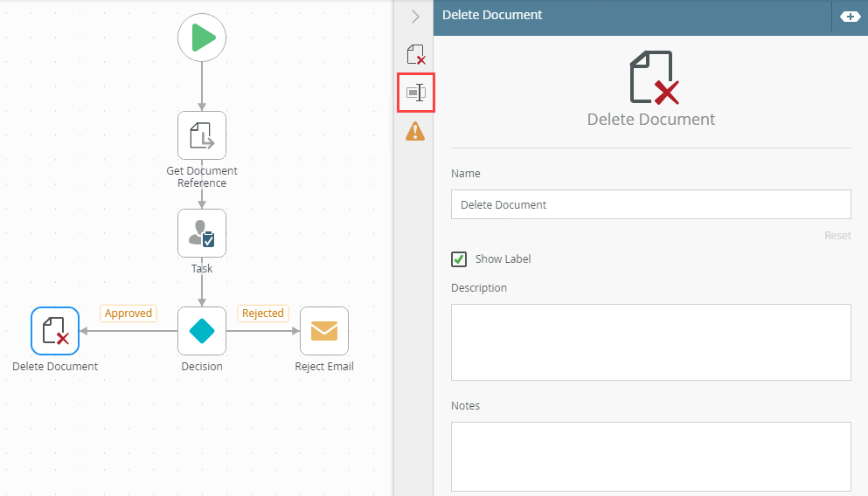
Task: Click the Decision diamond step
Action: coord(202,331)
